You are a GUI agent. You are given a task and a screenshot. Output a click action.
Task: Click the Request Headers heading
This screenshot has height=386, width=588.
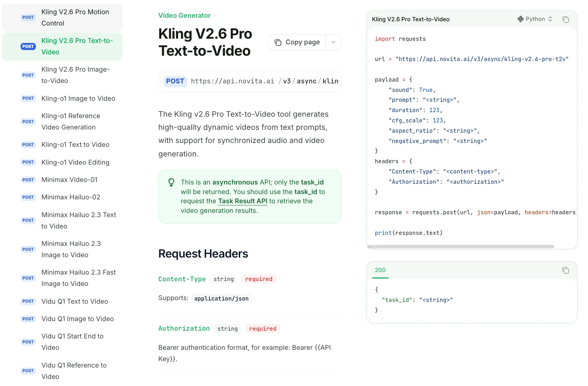(x=203, y=254)
